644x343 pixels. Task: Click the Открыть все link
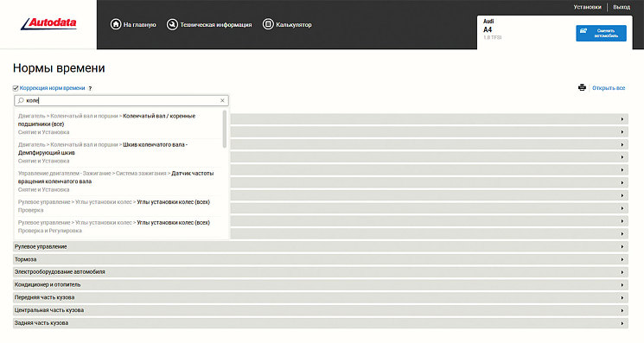[x=609, y=88]
